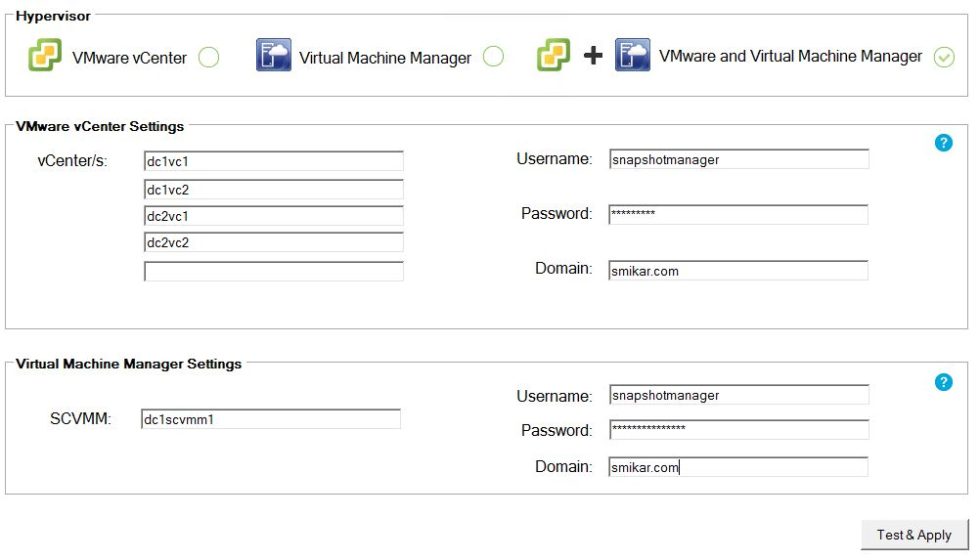Click the VMware icon left of plus sign
The width and height of the screenshot is (980, 560).
tap(553, 55)
